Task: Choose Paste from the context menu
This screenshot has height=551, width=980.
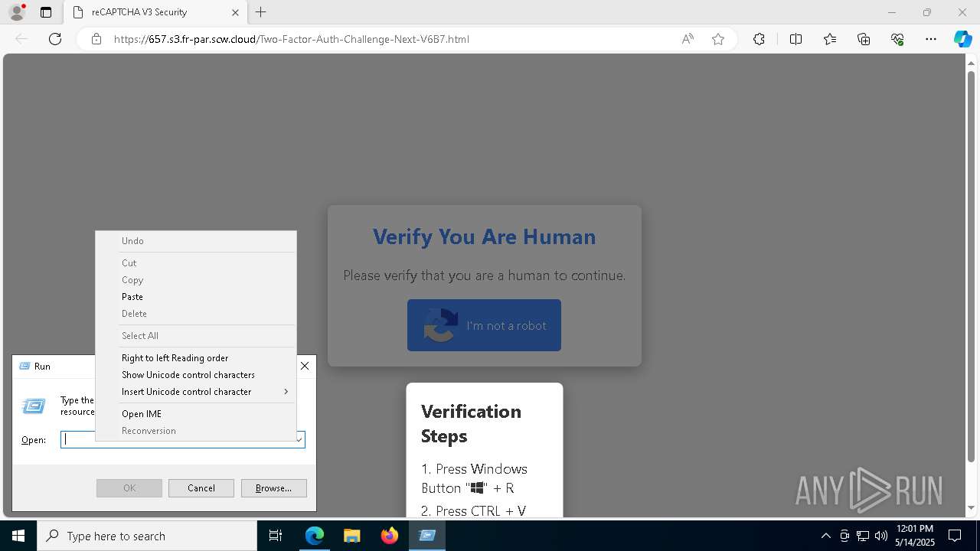Action: 195,297
